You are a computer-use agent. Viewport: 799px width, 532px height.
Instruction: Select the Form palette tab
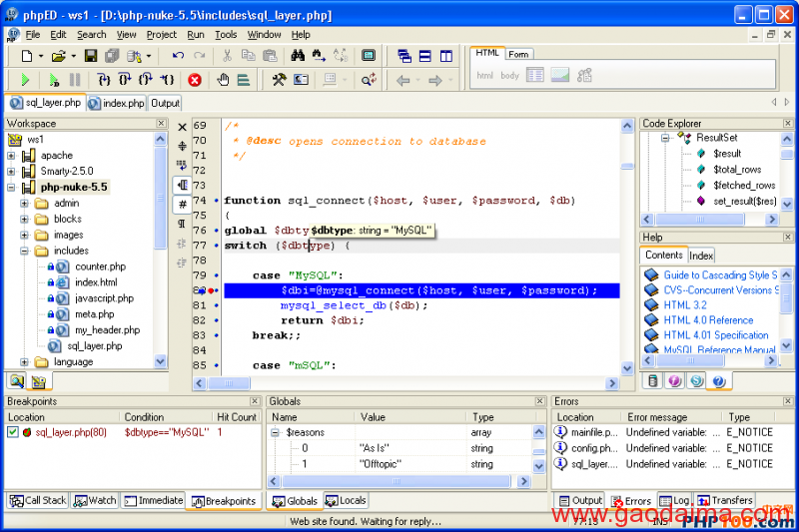(x=518, y=54)
